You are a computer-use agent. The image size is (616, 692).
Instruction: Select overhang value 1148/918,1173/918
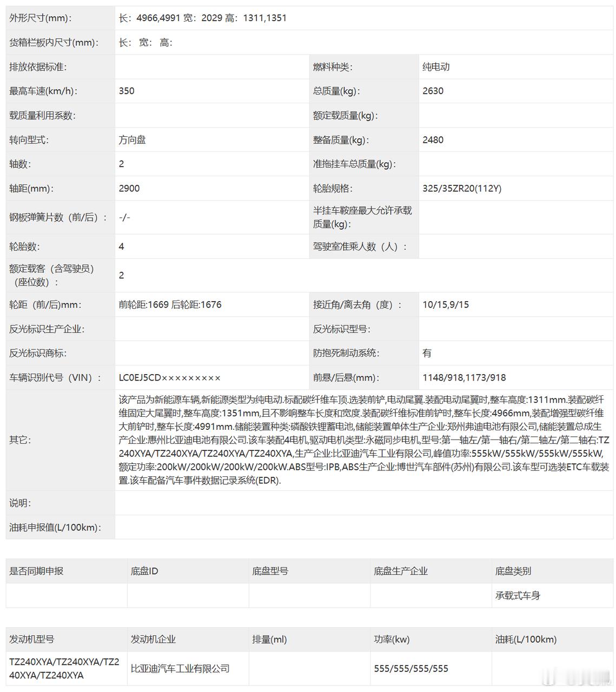464,377
